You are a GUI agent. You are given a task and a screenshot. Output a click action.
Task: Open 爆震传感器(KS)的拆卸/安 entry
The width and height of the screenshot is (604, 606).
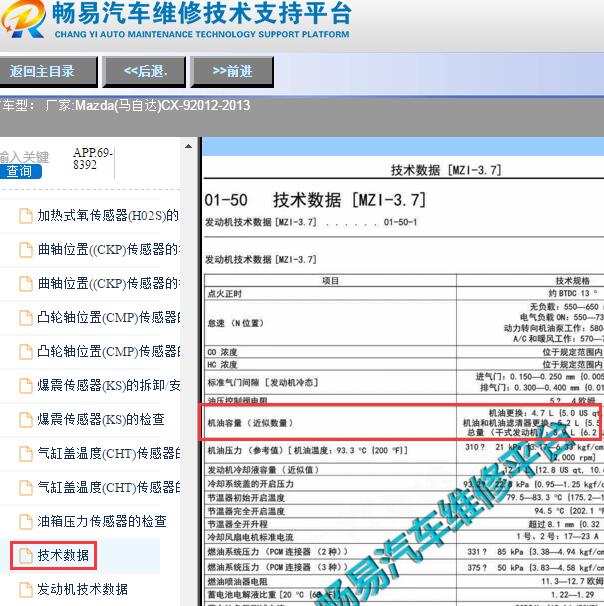coord(109,386)
